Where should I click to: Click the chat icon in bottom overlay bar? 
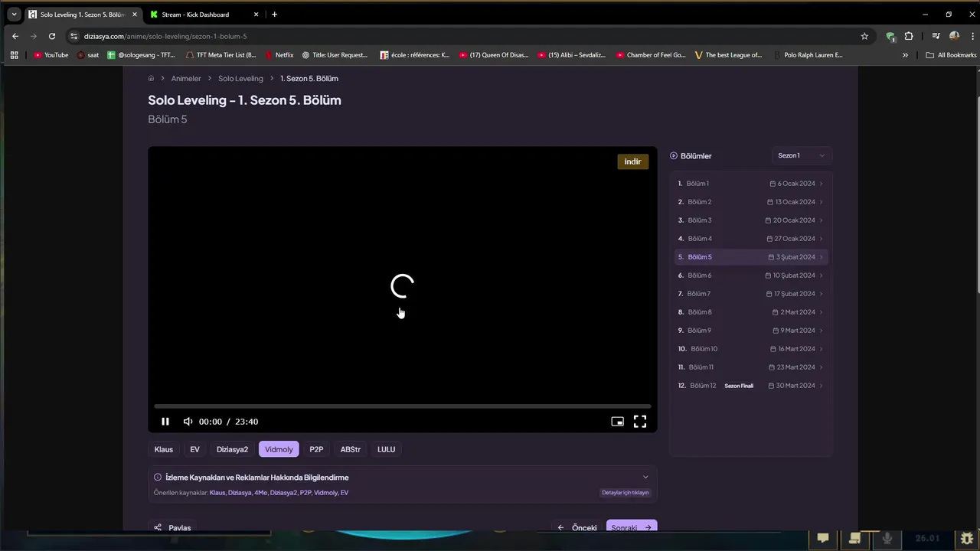pyautogui.click(x=823, y=539)
